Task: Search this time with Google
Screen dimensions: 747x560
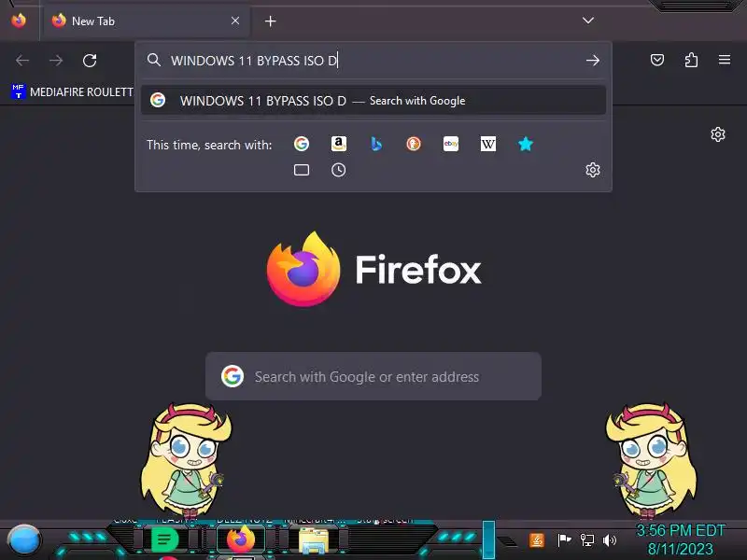Action: click(x=301, y=144)
